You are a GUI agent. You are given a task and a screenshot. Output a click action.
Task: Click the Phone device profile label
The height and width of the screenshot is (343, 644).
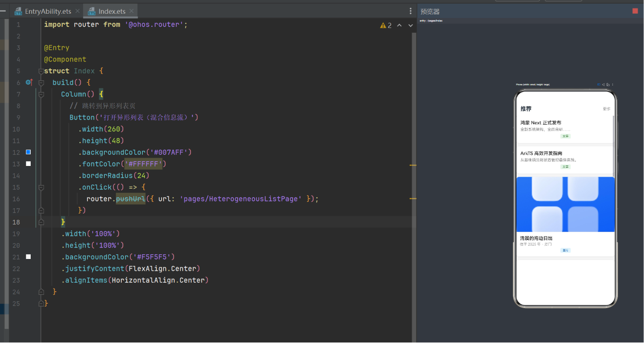point(532,85)
